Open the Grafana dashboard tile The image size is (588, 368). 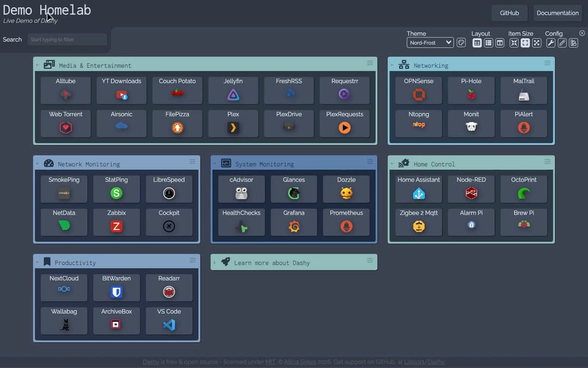click(x=293, y=222)
